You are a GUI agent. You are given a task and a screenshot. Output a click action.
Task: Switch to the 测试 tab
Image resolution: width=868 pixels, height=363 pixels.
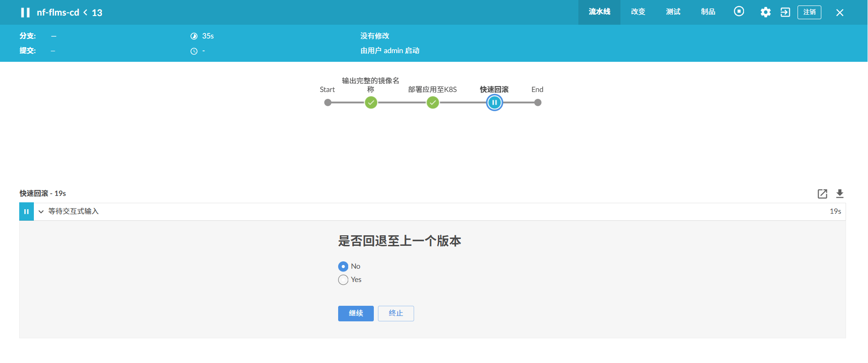pos(673,12)
